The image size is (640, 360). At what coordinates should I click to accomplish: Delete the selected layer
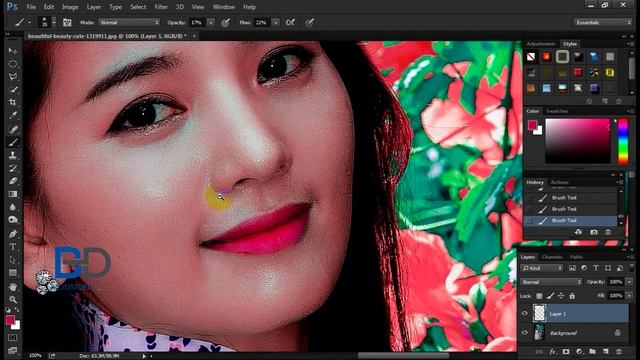619,351
